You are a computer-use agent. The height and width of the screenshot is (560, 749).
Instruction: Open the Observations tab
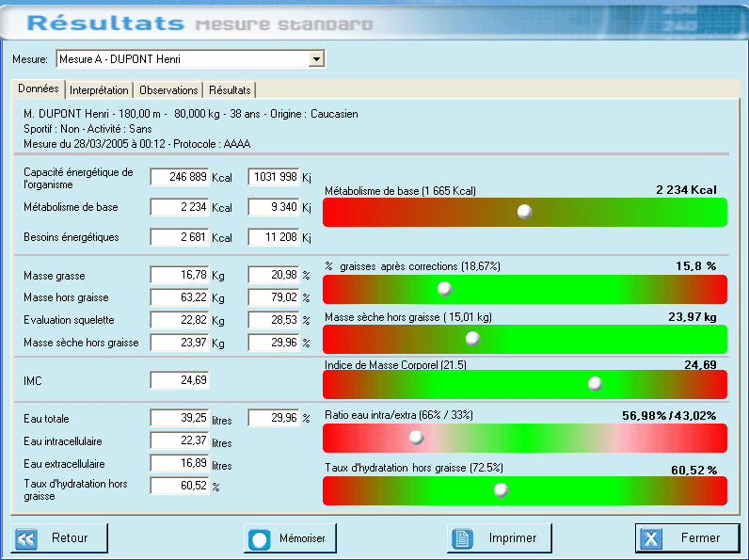(x=168, y=90)
